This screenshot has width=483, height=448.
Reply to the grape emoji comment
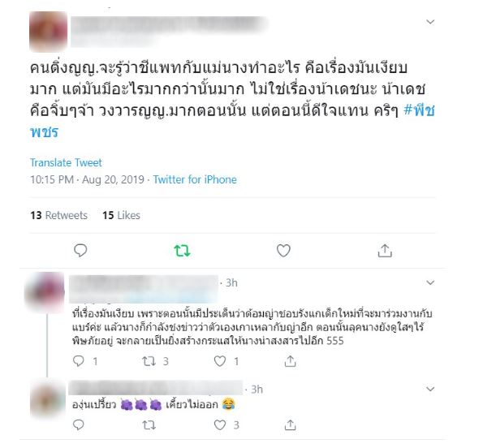pos(79,425)
